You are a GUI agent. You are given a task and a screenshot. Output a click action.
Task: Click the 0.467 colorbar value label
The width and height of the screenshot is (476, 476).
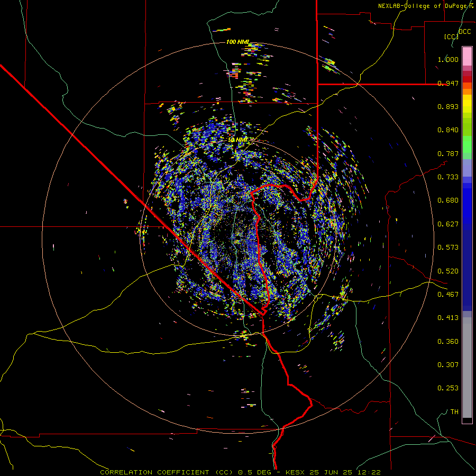pyautogui.click(x=448, y=295)
